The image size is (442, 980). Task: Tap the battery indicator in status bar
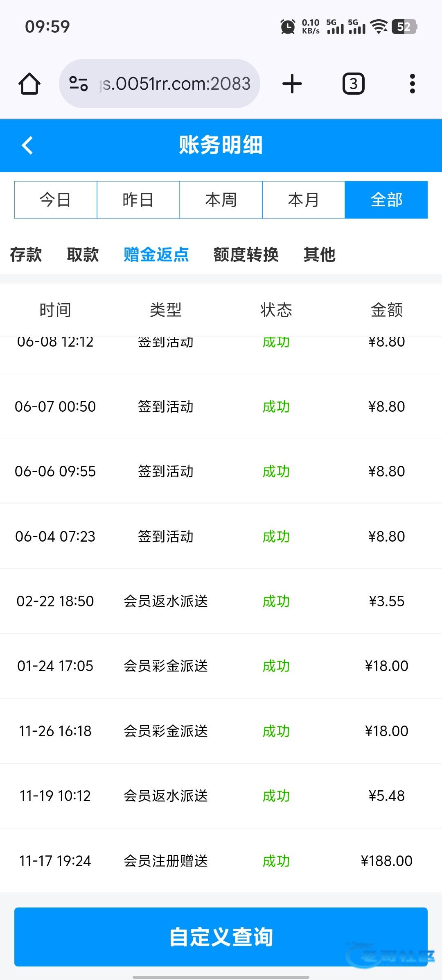tap(404, 27)
